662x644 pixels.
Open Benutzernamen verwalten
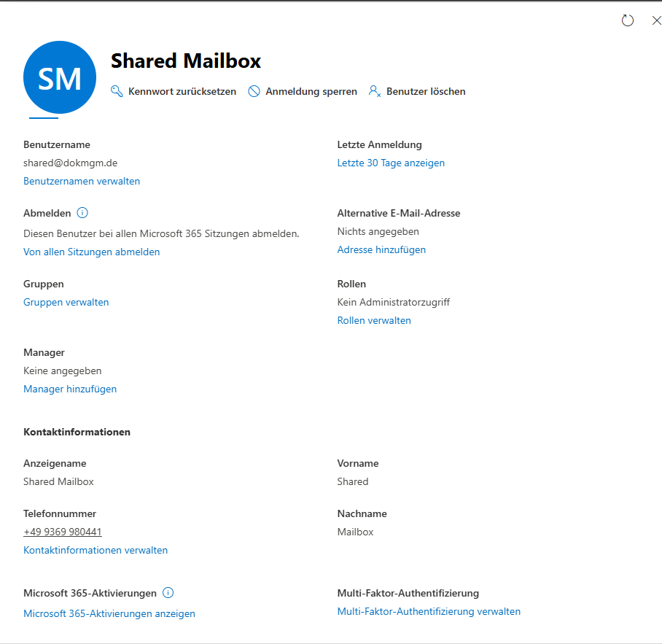coord(81,181)
